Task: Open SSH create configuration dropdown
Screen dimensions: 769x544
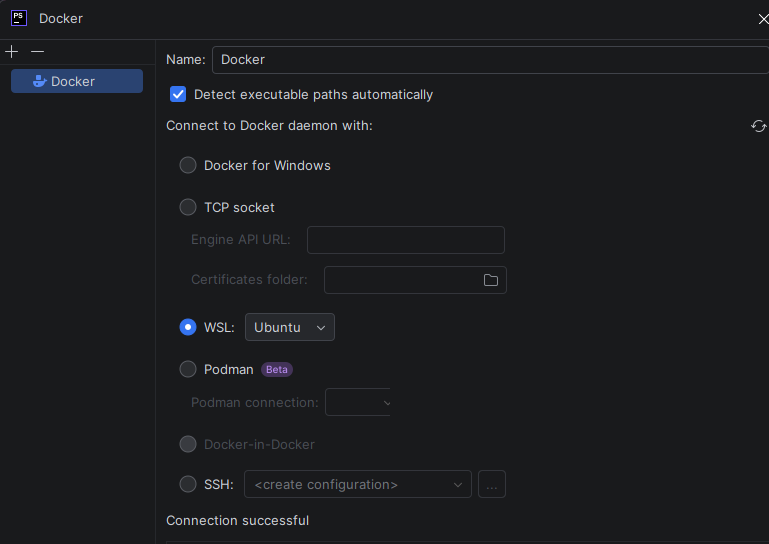Action: [x=358, y=485]
